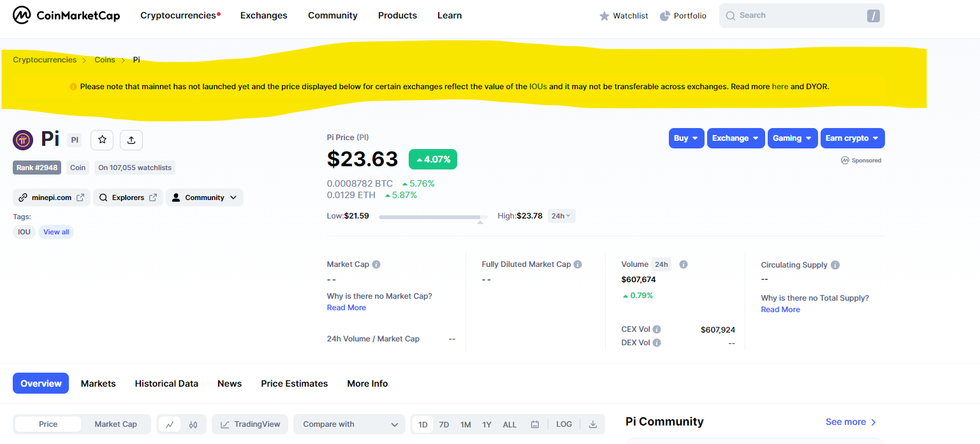Viewport: 980px width, 444px height.
Task: Open the Gaming dropdown
Action: (x=793, y=138)
